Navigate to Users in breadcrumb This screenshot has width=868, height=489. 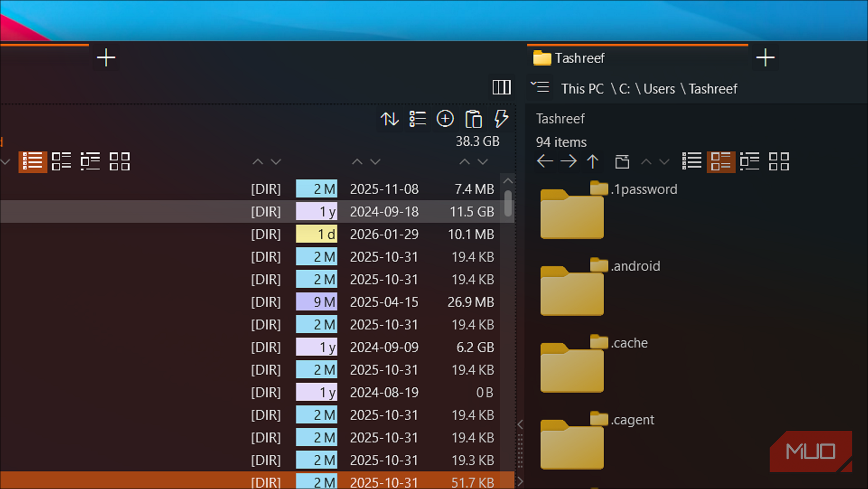click(x=659, y=89)
